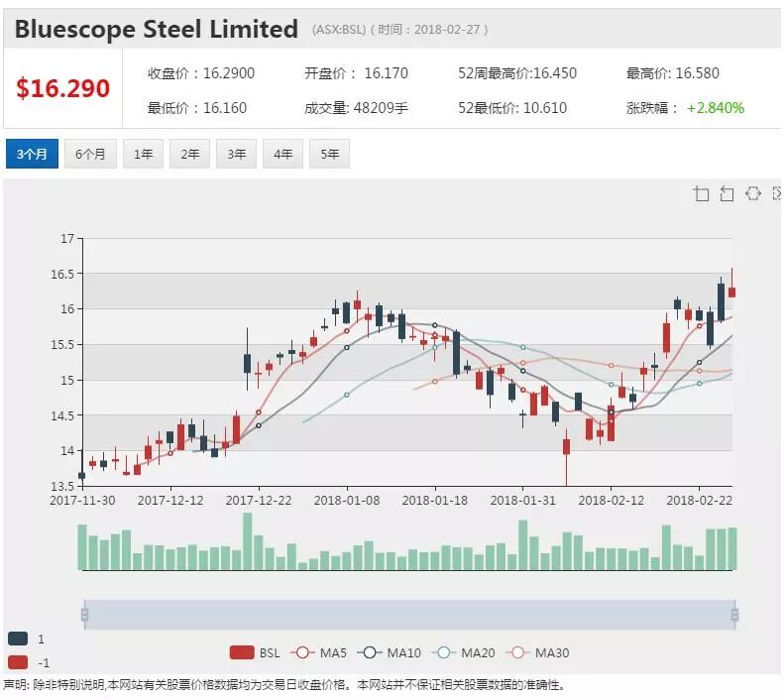Click the red swatch labeled -1
The image size is (784, 700).
pos(18,662)
